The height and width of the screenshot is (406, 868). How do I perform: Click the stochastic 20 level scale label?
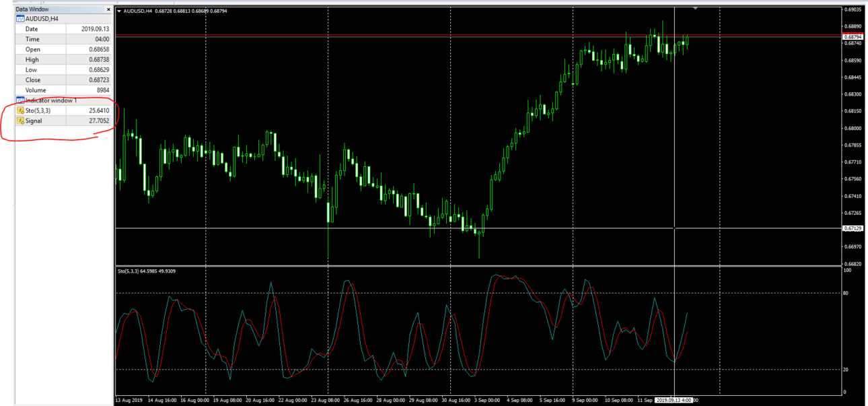click(x=846, y=370)
